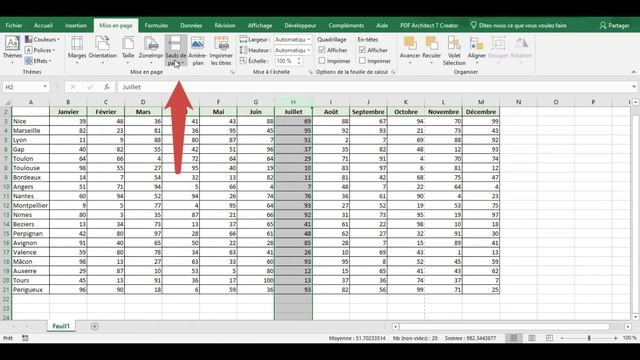Switch to the Accueil tab
Viewport: 640px width, 360px height.
pyautogui.click(x=43, y=25)
